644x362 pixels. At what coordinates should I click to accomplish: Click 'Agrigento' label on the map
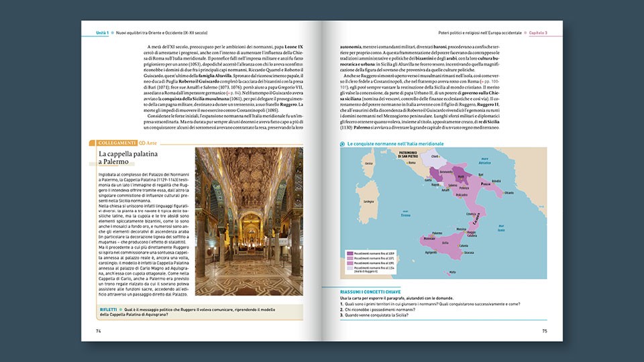[431, 253]
